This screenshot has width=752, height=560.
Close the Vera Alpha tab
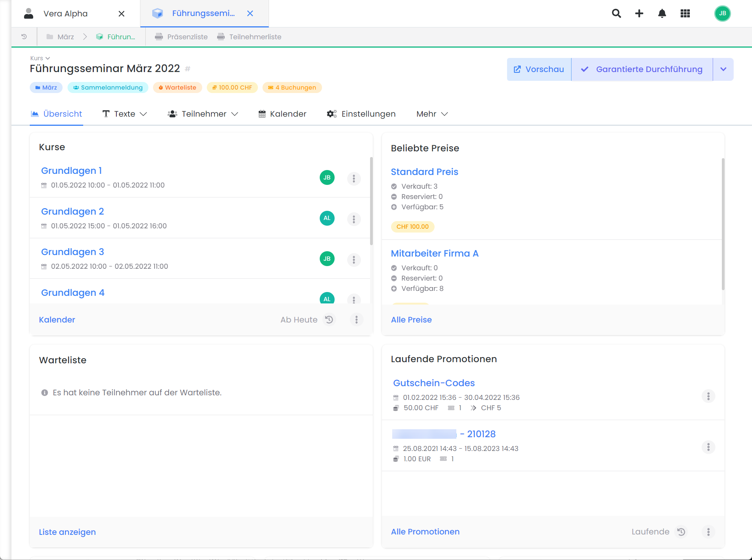pos(121,14)
